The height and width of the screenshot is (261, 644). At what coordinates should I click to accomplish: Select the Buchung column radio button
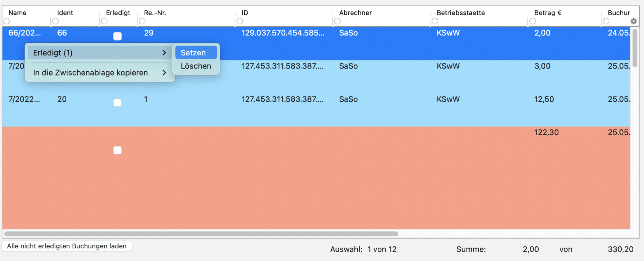click(606, 21)
